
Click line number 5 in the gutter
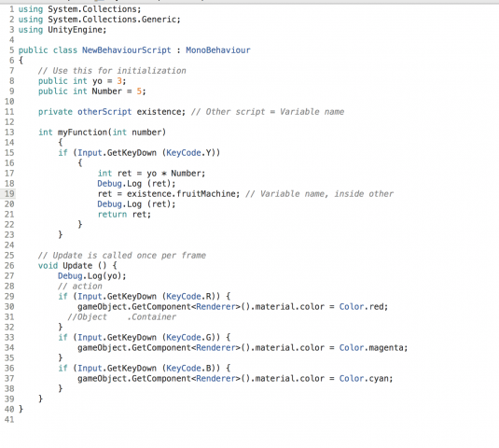[x=12, y=50]
